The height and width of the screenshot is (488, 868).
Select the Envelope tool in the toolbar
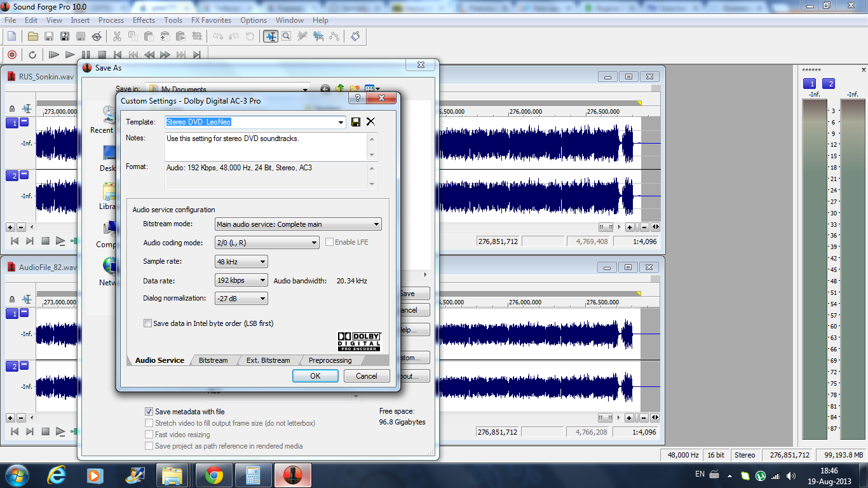(x=334, y=36)
